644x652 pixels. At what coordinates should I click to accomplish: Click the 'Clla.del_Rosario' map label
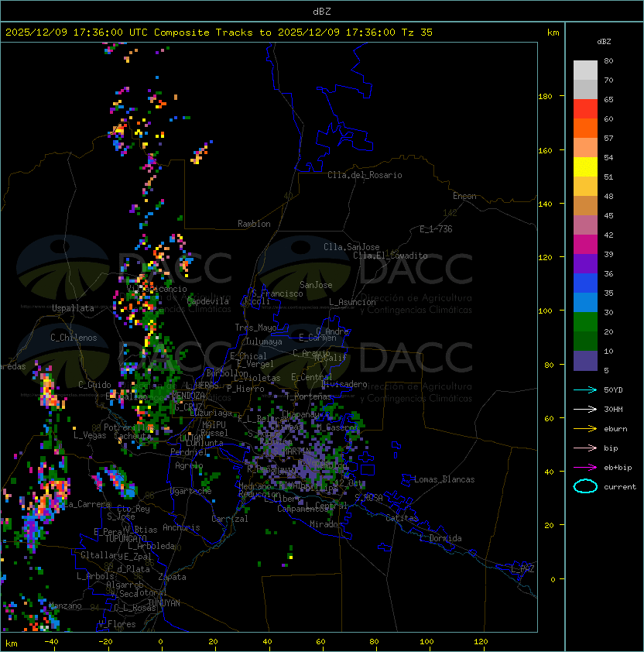click(x=365, y=175)
